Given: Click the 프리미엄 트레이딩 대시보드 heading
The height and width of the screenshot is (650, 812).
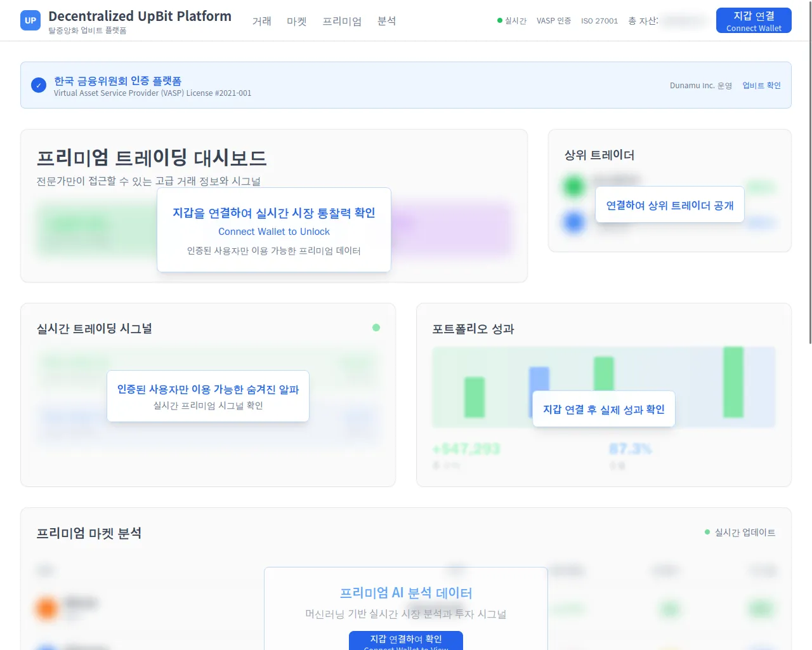Looking at the screenshot, I should pos(152,157).
